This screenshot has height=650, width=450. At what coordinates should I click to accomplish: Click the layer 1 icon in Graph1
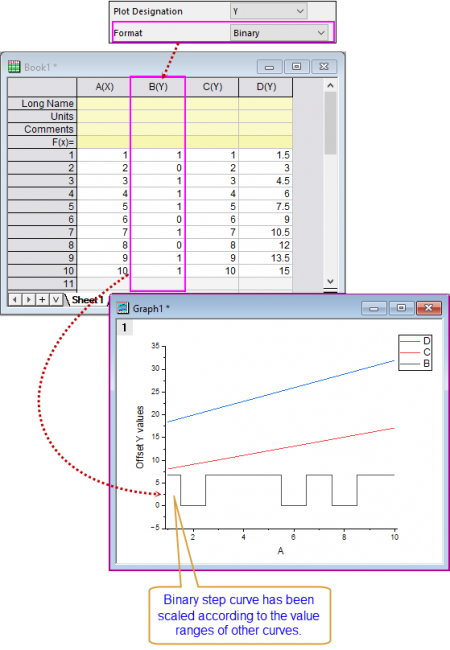coord(124,328)
